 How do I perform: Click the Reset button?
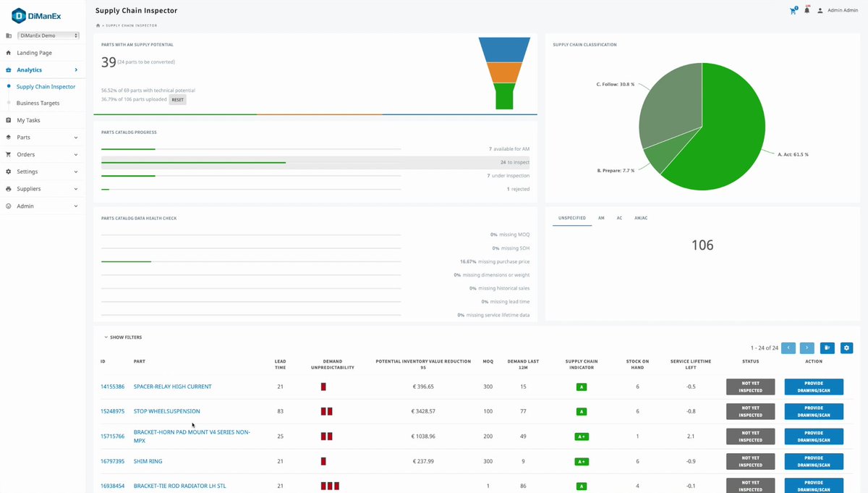[x=177, y=100]
